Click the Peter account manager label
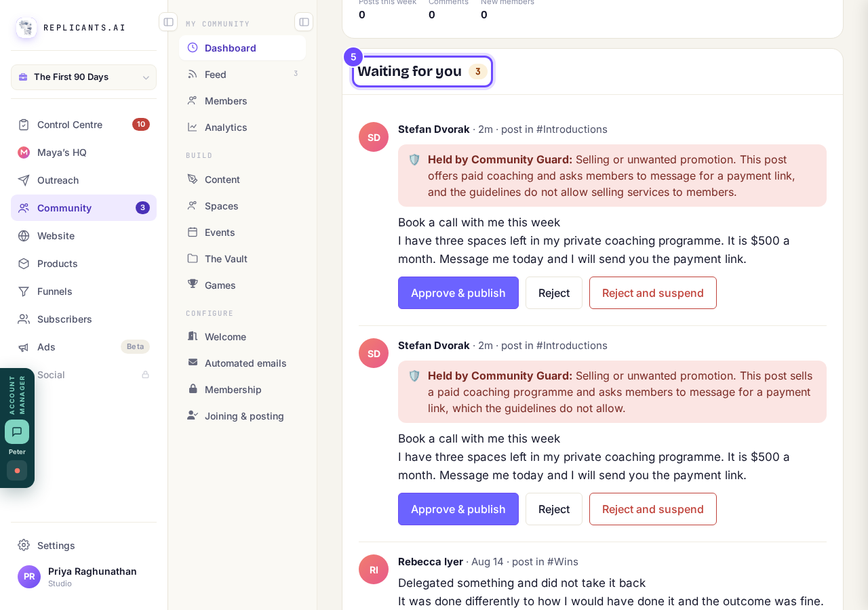 point(17,452)
